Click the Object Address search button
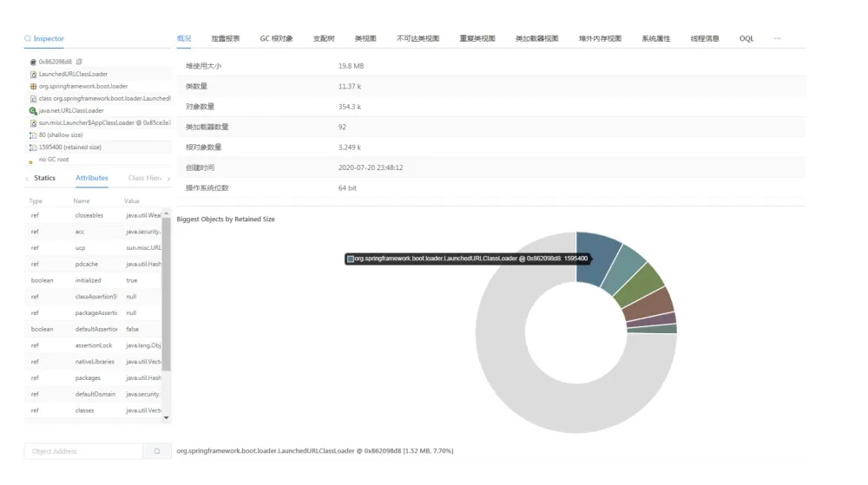 156,451
